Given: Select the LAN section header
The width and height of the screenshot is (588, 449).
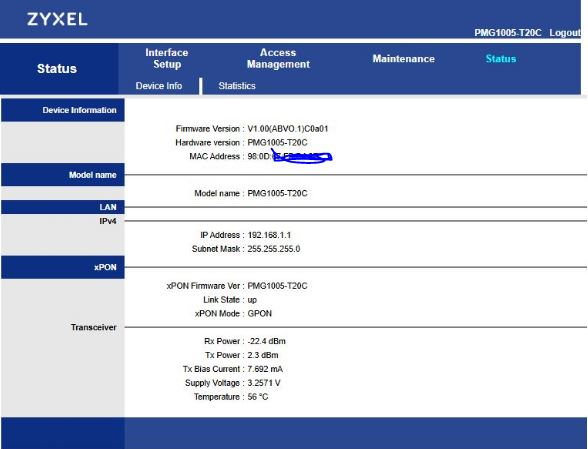Looking at the screenshot, I should [x=63, y=207].
